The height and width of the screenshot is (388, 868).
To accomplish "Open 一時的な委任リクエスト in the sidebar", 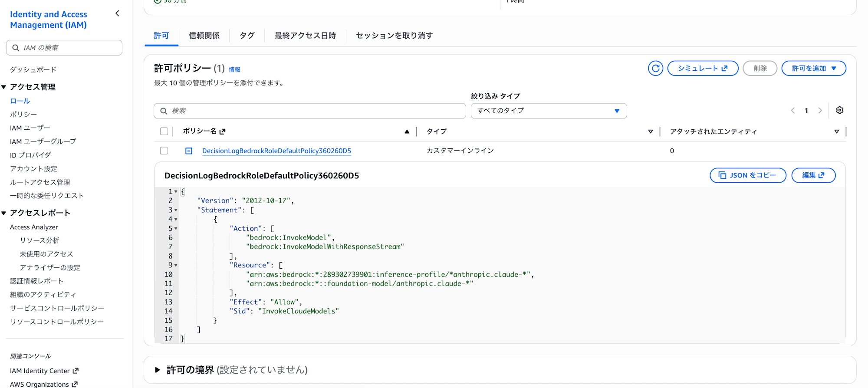I will [x=47, y=196].
